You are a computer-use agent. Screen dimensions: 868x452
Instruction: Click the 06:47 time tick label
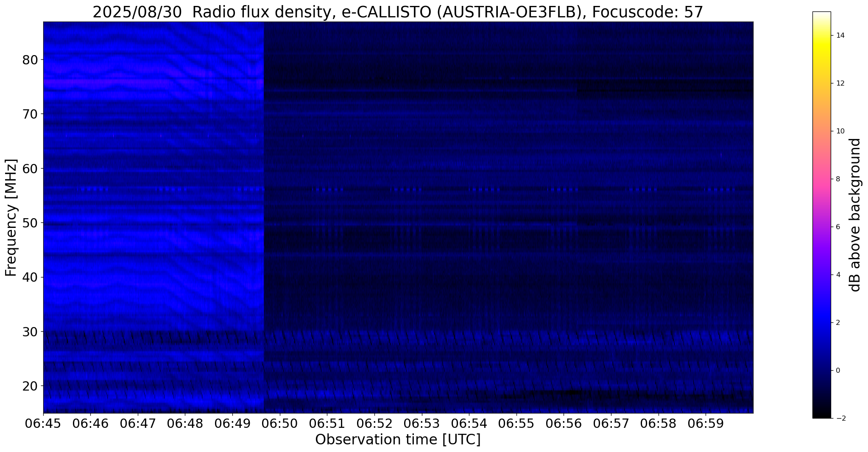point(138,424)
